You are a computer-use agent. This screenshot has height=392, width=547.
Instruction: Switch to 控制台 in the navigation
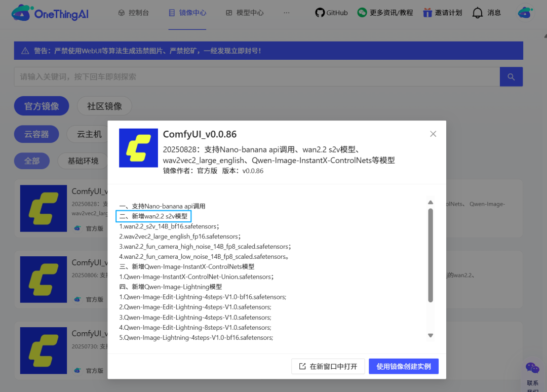(x=134, y=13)
